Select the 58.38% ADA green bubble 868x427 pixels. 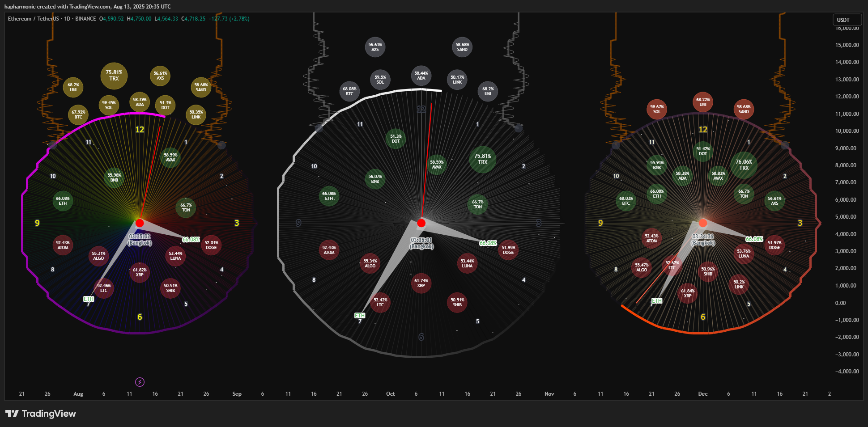682,176
